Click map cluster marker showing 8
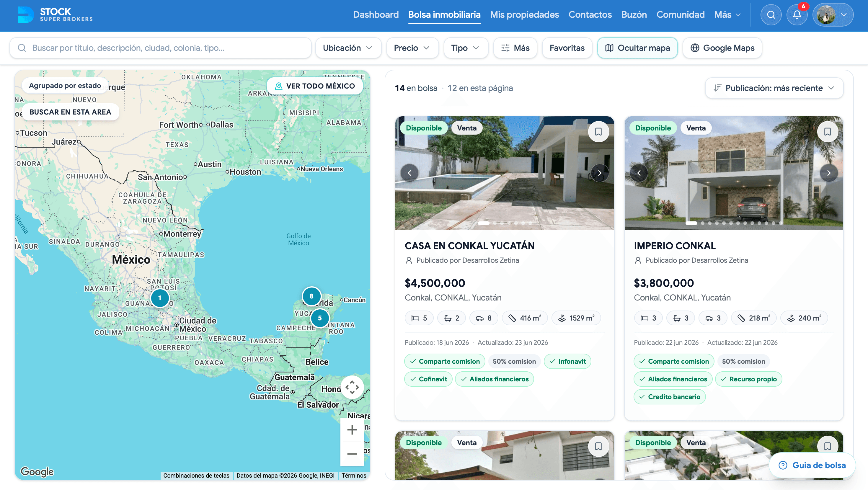This screenshot has height=490, width=868. point(311,296)
